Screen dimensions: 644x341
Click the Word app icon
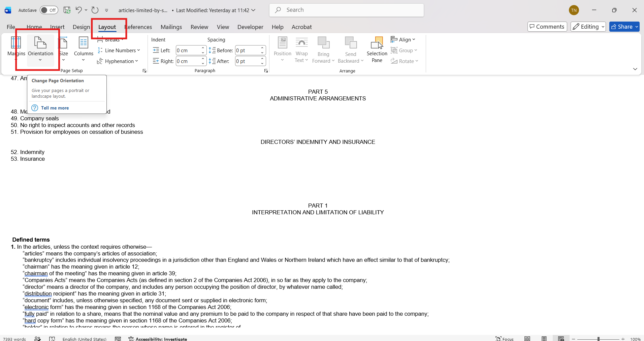[x=8, y=10]
